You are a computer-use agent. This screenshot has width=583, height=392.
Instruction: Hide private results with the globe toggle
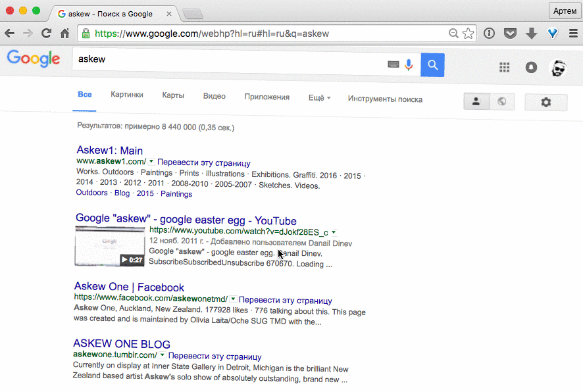[x=502, y=101]
